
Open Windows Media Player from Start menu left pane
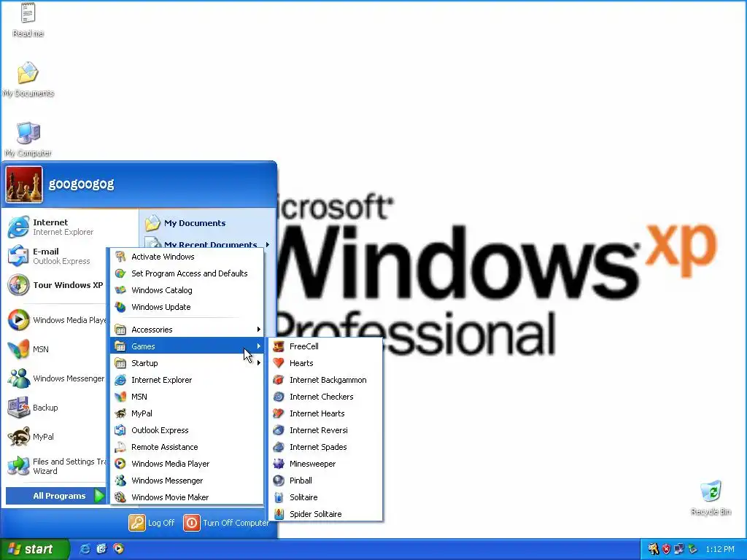55,320
